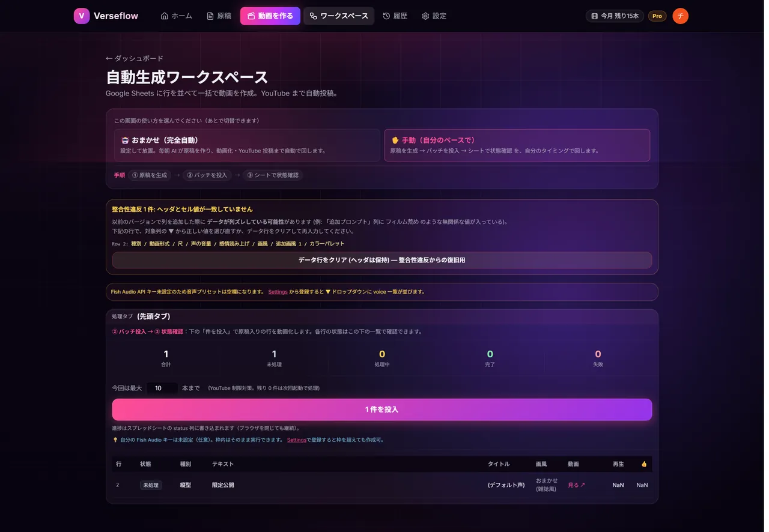
Task: Select おまかせ（完全自動）mode card
Action: [x=247, y=145]
